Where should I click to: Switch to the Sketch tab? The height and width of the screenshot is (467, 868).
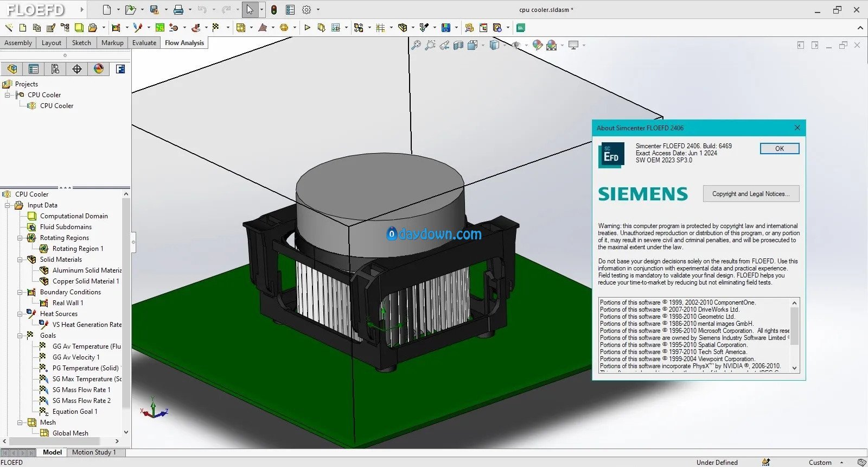81,43
